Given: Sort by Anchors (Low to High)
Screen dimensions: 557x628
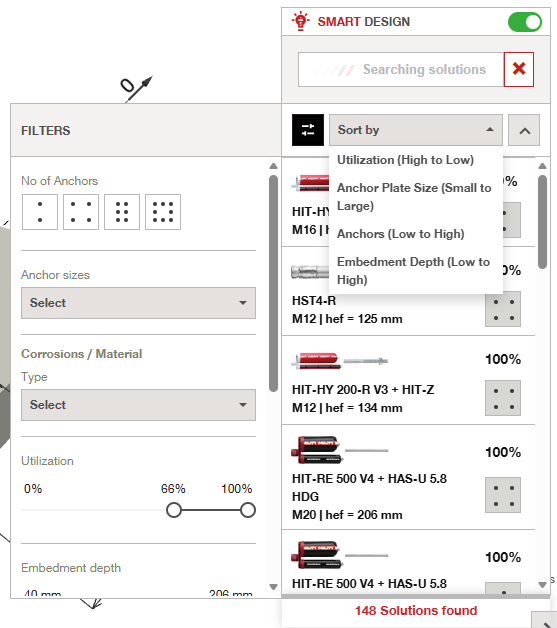Looking at the screenshot, I should click(400, 233).
